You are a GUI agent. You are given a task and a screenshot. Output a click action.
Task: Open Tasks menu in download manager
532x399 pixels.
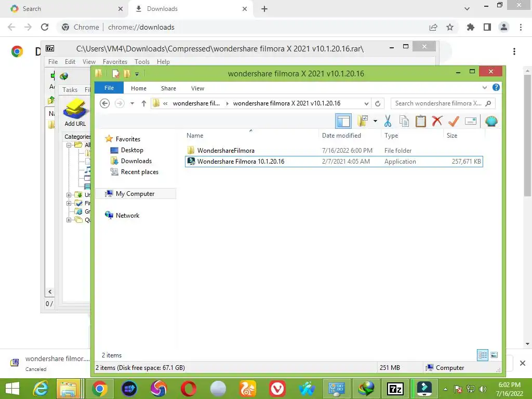[x=70, y=90]
